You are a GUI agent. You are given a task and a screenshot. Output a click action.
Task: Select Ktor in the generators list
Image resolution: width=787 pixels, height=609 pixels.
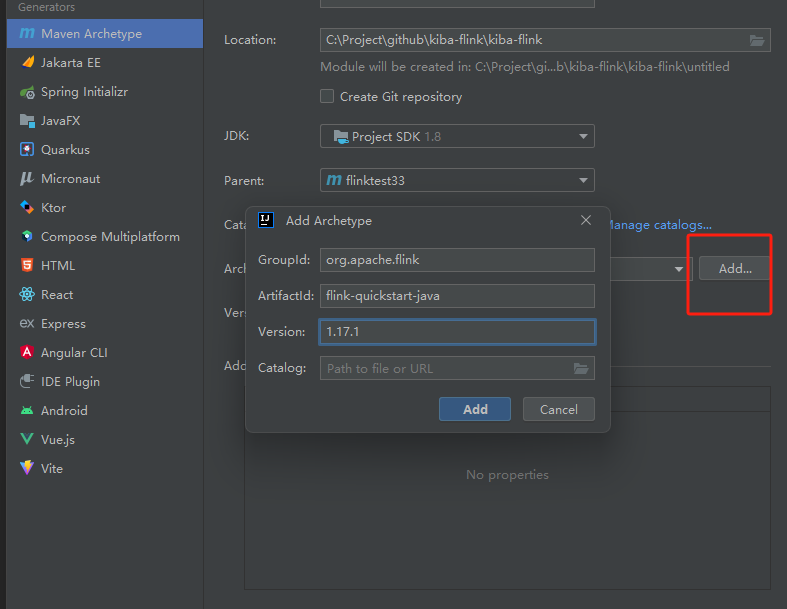105,207
